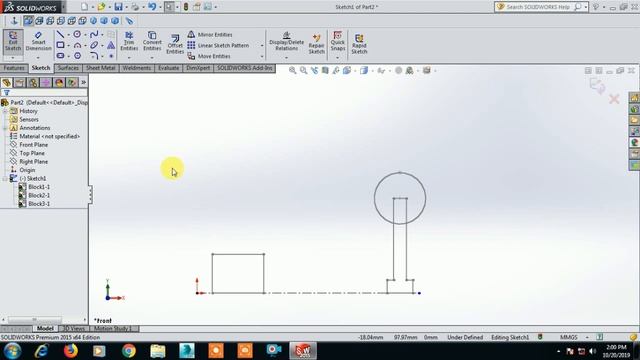Screen dimensions: 640x360
Task: Open dropdown under Smart Dimension
Action: coord(38,58)
